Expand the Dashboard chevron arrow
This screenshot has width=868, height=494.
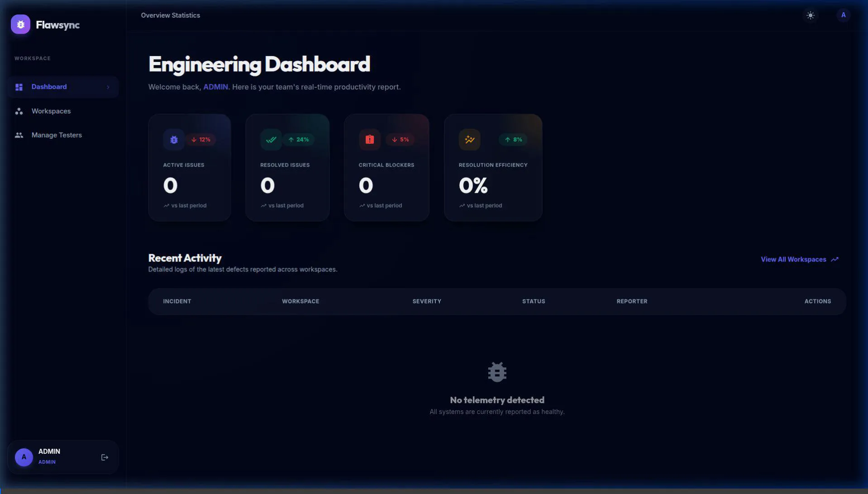[108, 87]
